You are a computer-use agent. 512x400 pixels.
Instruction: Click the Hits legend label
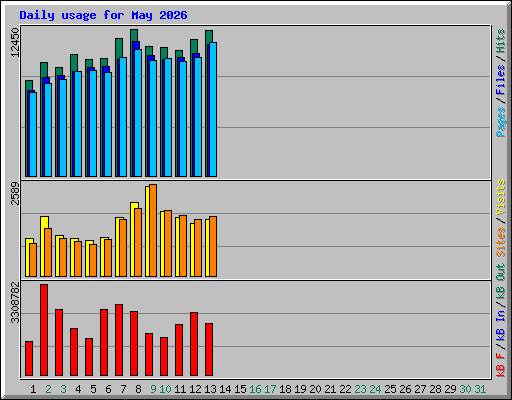501,41
